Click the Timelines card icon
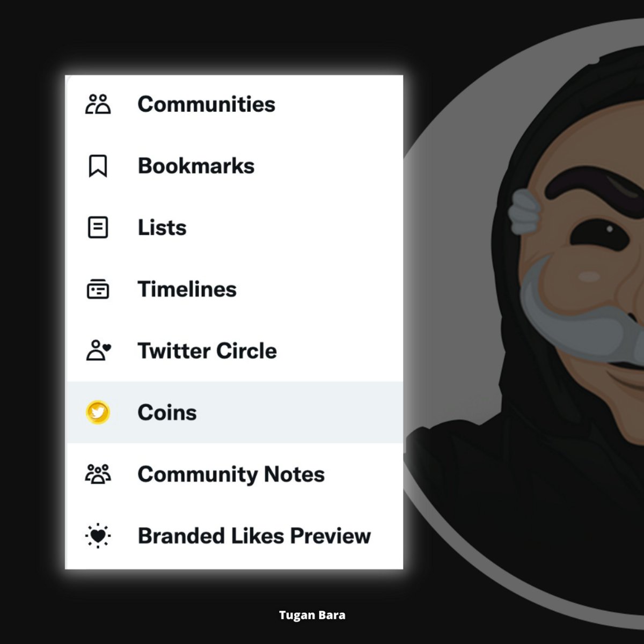The image size is (644, 644). [98, 289]
